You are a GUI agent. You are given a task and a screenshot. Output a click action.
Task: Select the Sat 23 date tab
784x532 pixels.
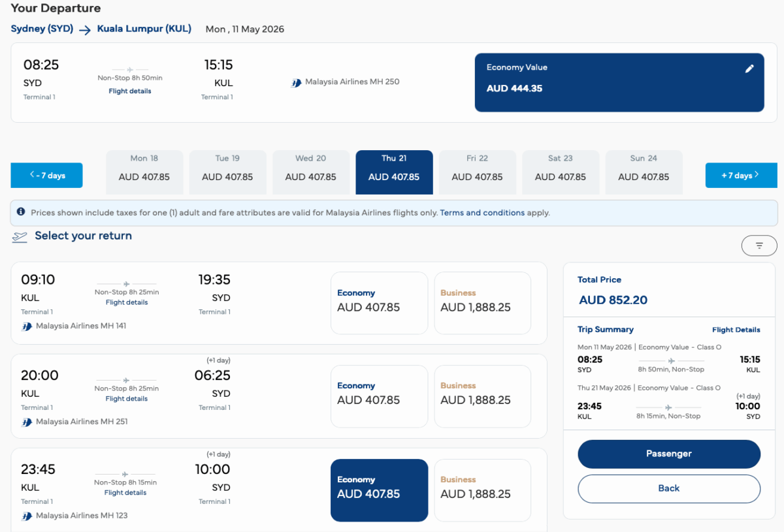pyautogui.click(x=561, y=172)
